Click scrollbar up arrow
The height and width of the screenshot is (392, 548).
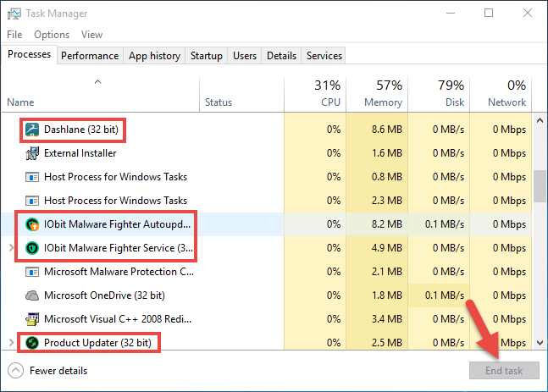pos(540,120)
